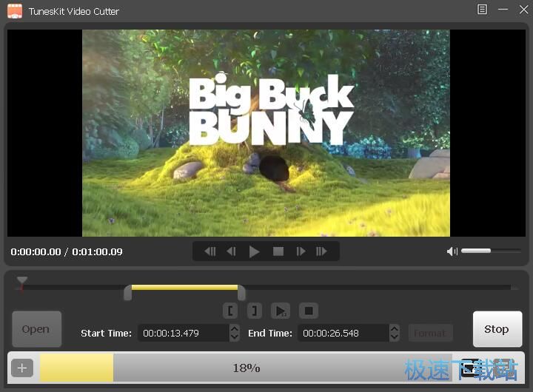Jump to next keyframe in playback bar

[321, 251]
